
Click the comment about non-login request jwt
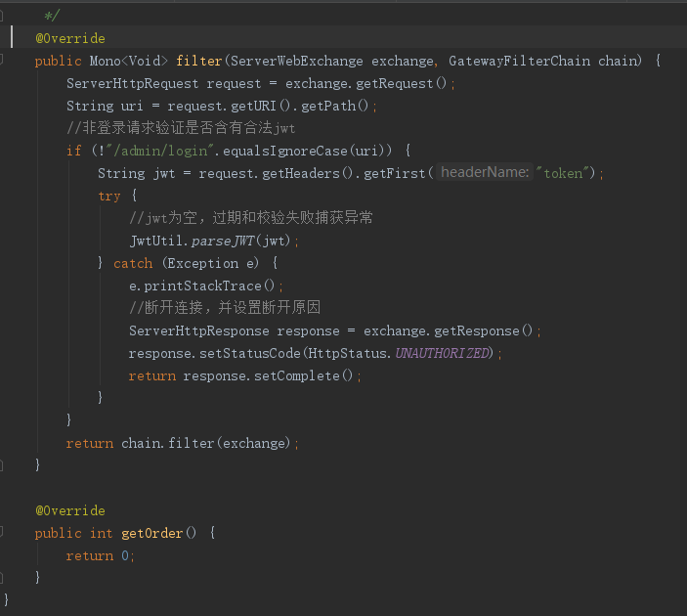click(x=181, y=128)
